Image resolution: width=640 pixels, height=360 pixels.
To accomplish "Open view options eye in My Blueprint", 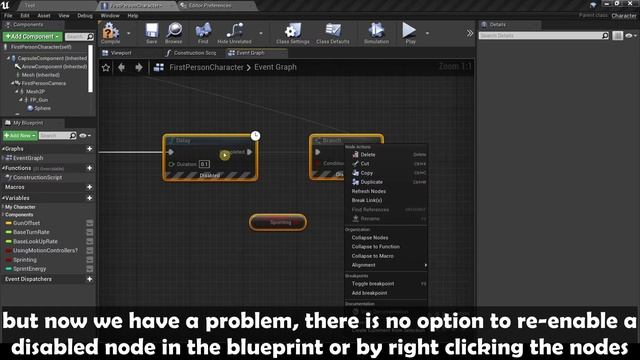I will click(x=85, y=136).
